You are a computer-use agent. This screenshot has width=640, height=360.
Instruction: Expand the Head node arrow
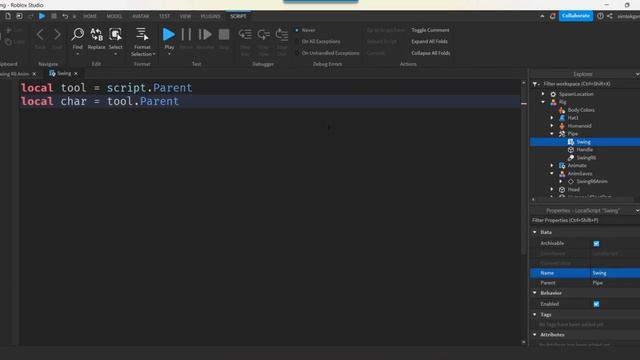[552, 189]
